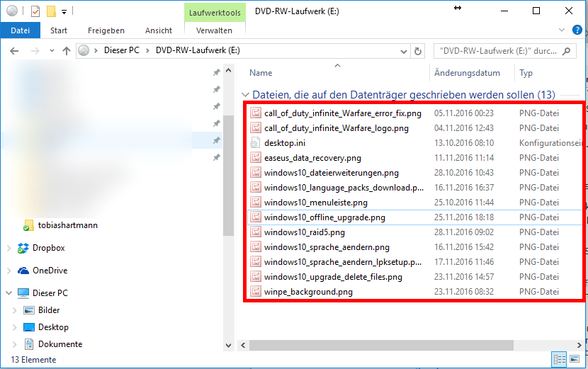Select windows10_raid5.png file

click(x=305, y=232)
